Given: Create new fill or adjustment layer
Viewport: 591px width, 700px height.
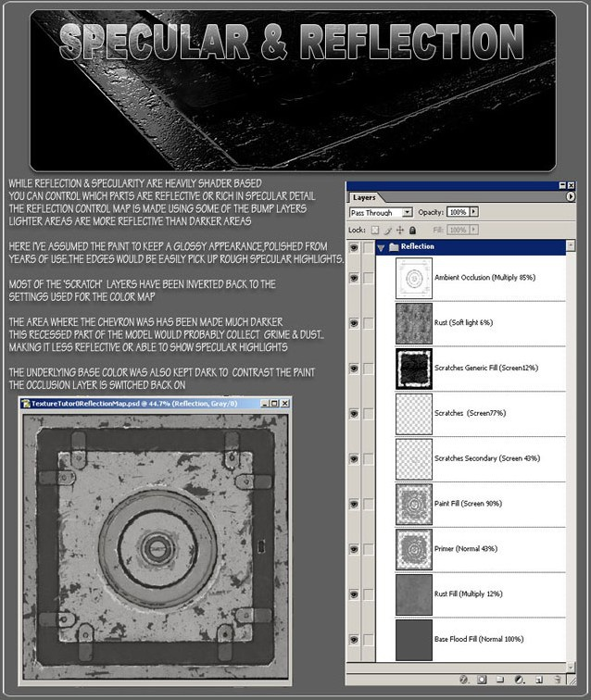Looking at the screenshot, I should coord(519,680).
